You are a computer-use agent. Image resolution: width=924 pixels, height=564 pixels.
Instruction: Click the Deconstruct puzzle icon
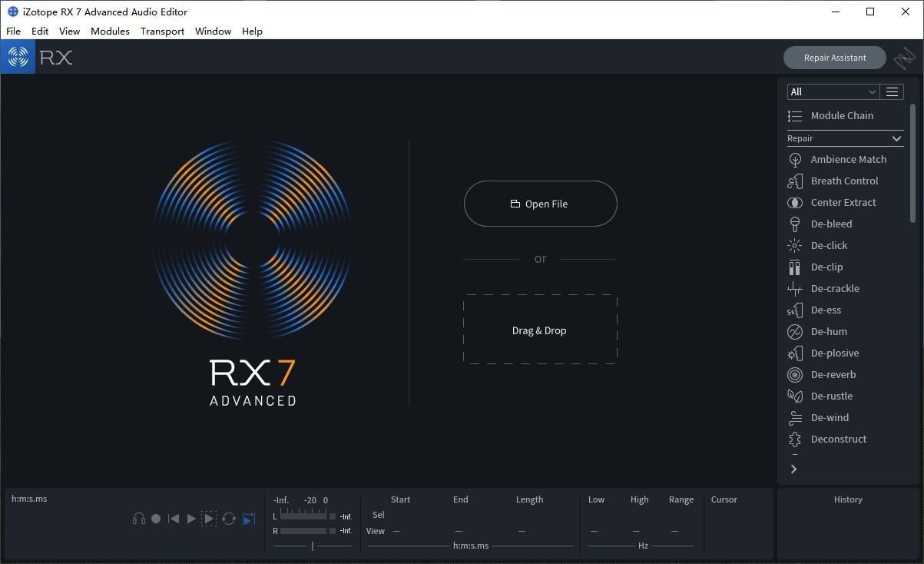coord(795,439)
